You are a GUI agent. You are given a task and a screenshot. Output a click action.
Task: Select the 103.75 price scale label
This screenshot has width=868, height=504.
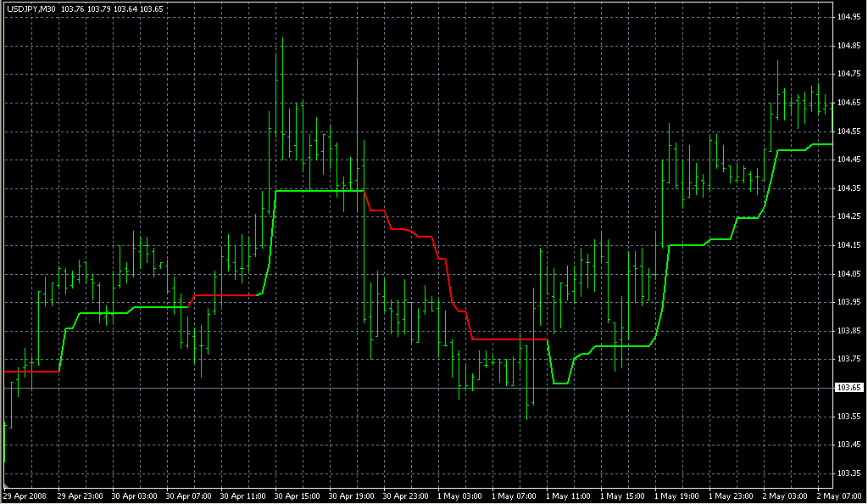pyautogui.click(x=849, y=359)
